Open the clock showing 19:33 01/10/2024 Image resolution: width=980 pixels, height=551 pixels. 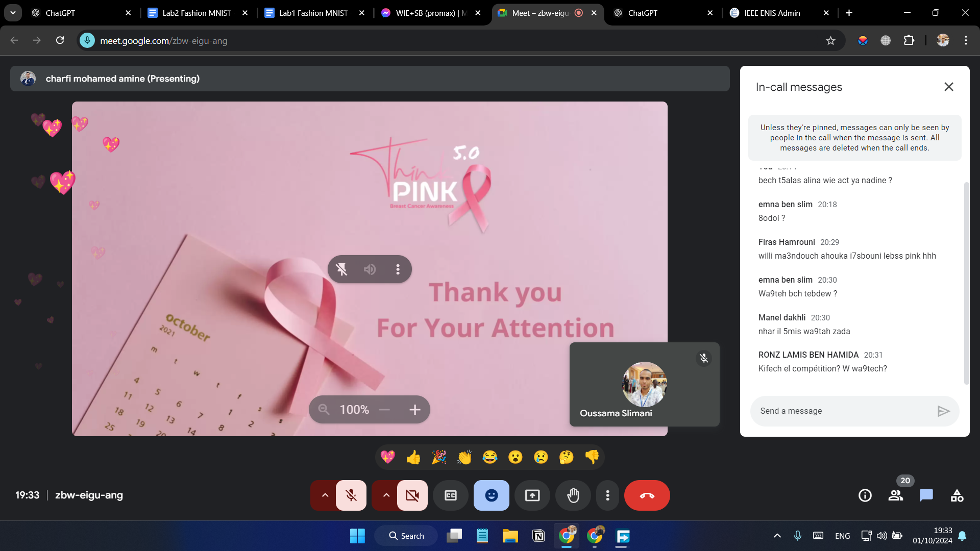tap(932, 536)
